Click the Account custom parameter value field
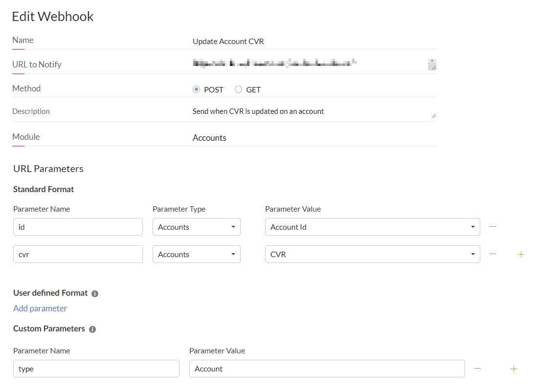The width and height of the screenshot is (538, 392). point(327,369)
